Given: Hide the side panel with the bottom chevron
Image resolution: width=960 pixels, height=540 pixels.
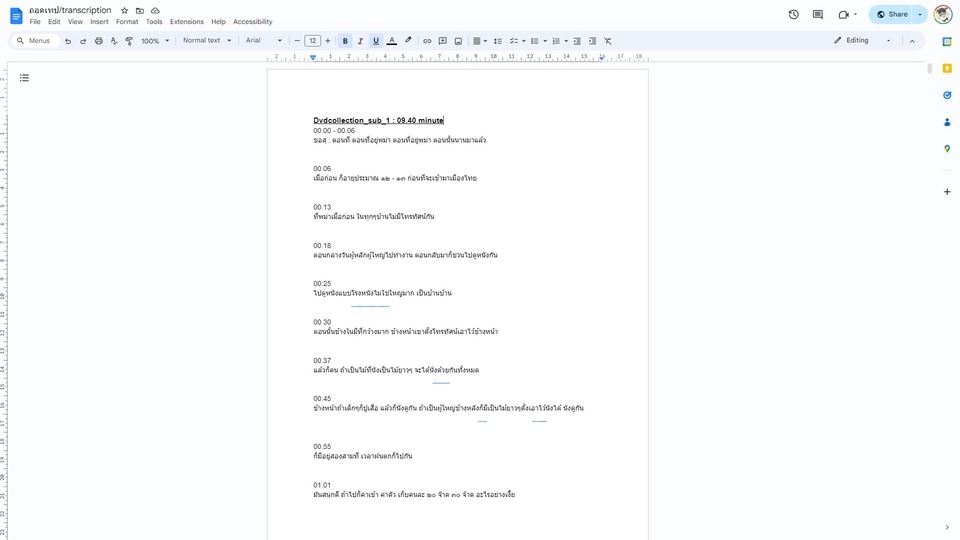Looking at the screenshot, I should coord(947,527).
